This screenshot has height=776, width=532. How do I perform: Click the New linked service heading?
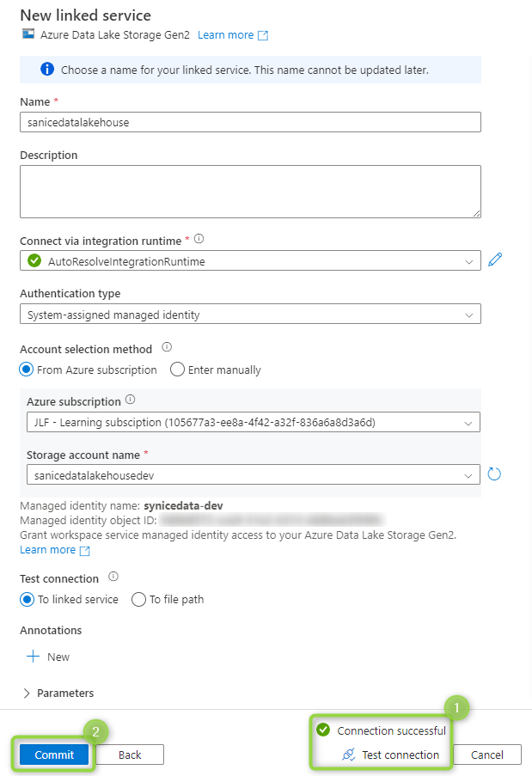(x=86, y=15)
